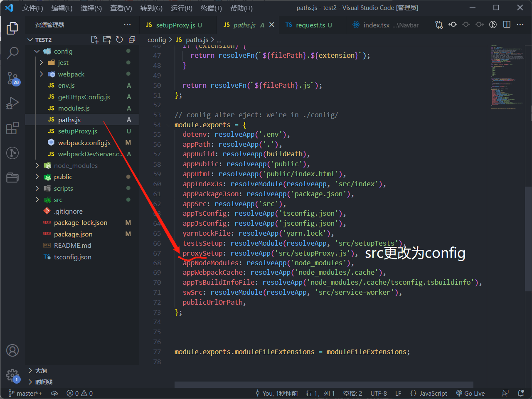Click the horizontal scrollbar below editor

point(324,384)
